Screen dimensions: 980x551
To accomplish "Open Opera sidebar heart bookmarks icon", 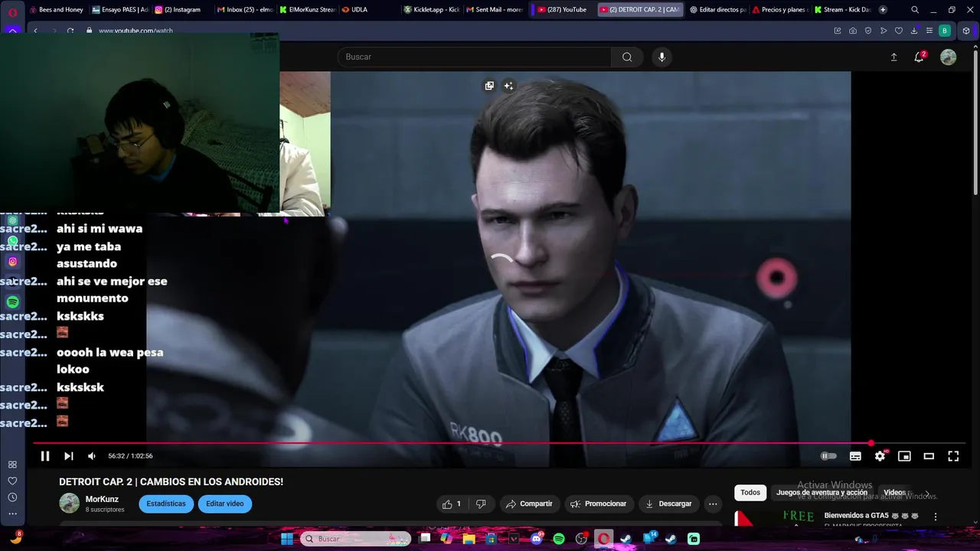I will point(12,481).
